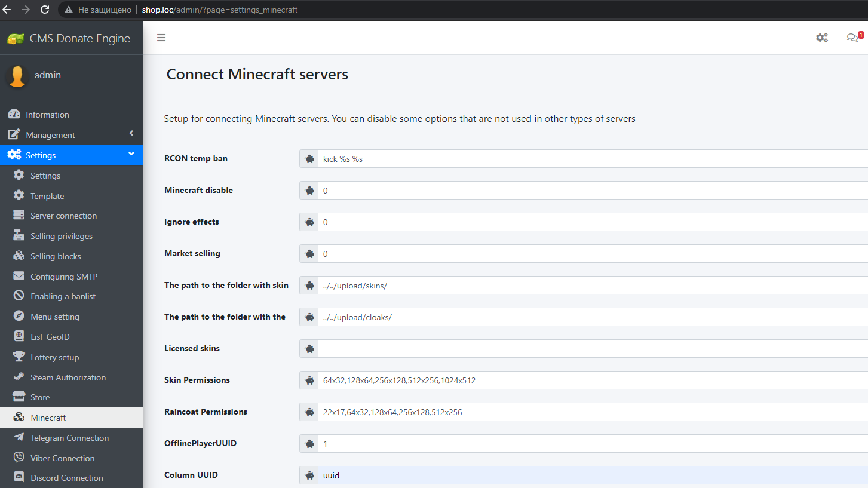This screenshot has height=488, width=868.
Task: Click the CMS Donate Engine logo
Action: point(68,39)
